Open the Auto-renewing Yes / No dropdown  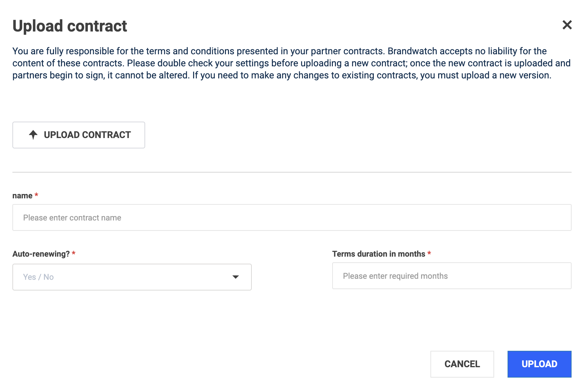(x=132, y=277)
